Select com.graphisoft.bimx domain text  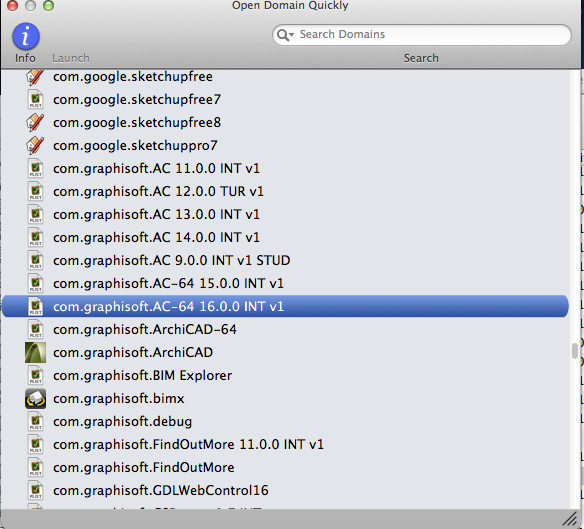[x=118, y=399]
